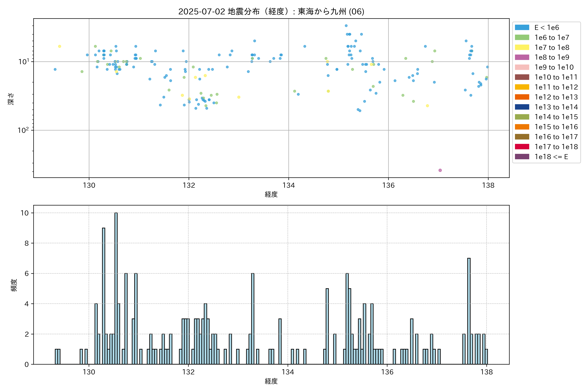Click the purple data point near longitude 137
This screenshot has width=588, height=392.
tap(440, 170)
